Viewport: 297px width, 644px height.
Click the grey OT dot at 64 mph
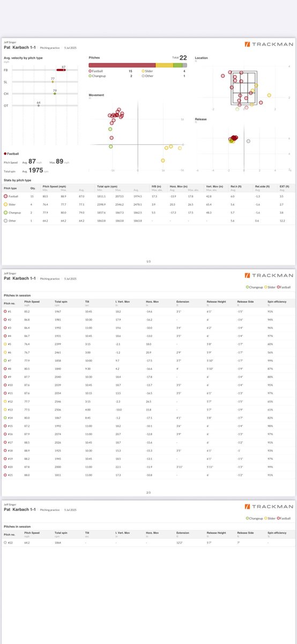point(39,105)
